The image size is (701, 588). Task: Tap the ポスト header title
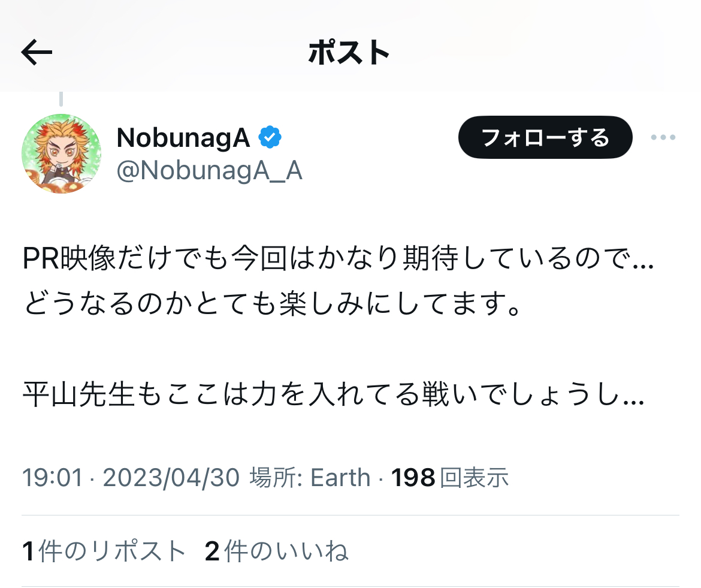click(x=349, y=52)
